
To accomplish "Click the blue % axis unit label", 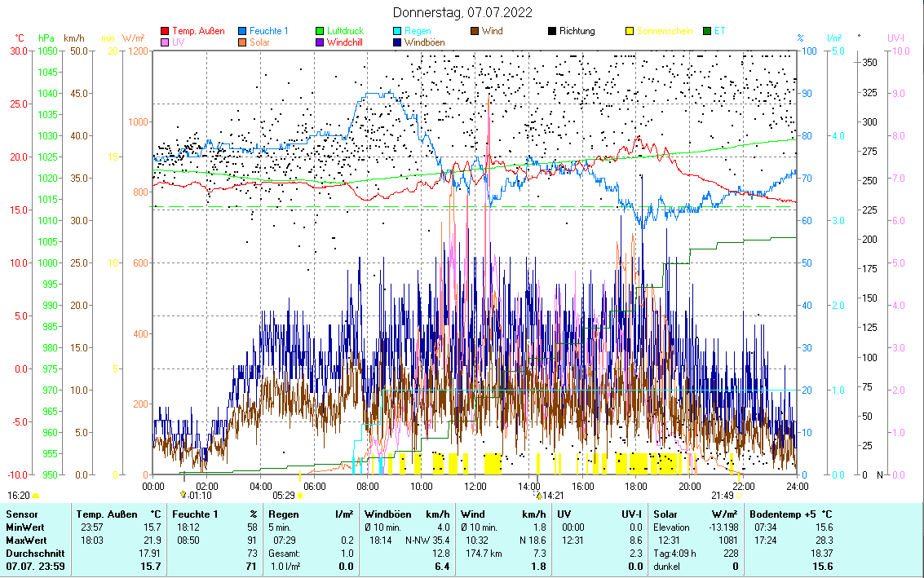I will click(800, 38).
